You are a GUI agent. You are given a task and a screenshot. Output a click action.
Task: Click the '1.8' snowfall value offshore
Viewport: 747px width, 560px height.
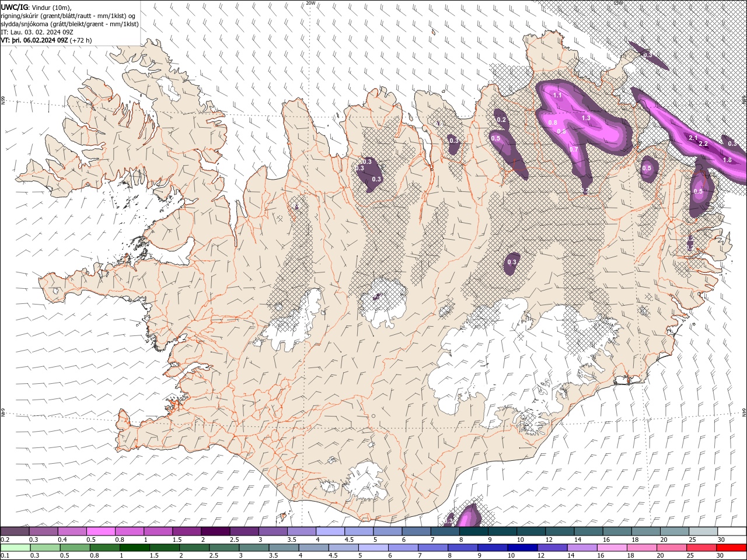point(727,160)
